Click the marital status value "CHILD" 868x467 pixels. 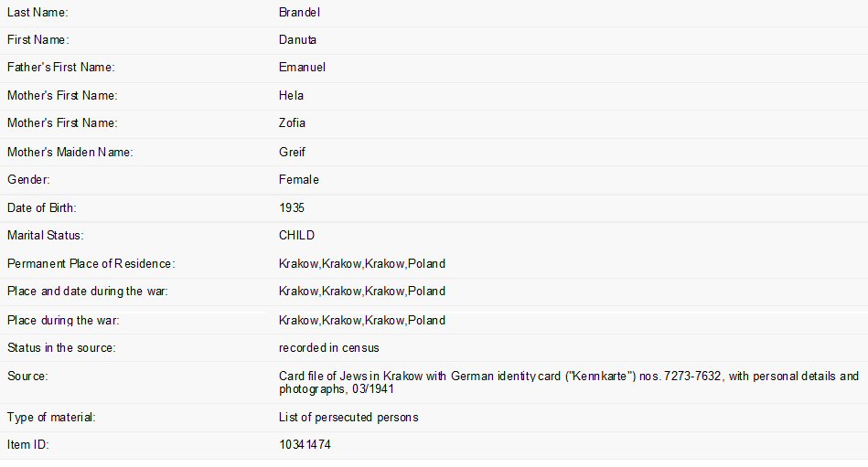tap(296, 236)
